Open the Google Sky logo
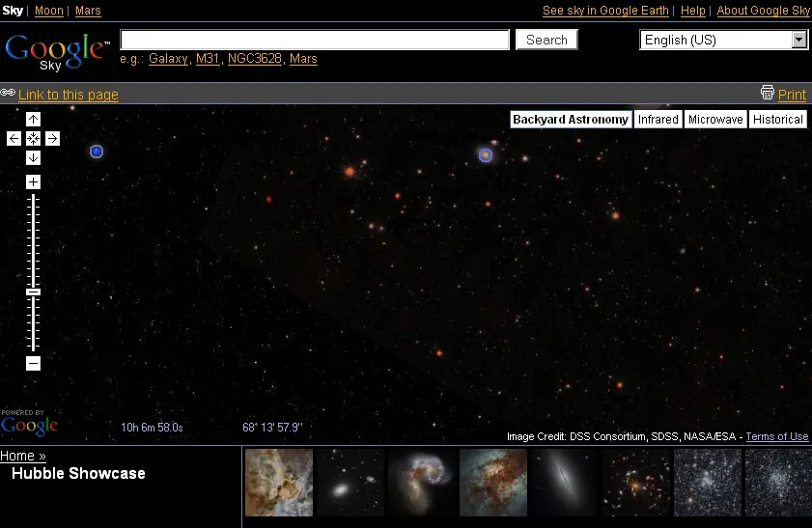 (x=57, y=52)
